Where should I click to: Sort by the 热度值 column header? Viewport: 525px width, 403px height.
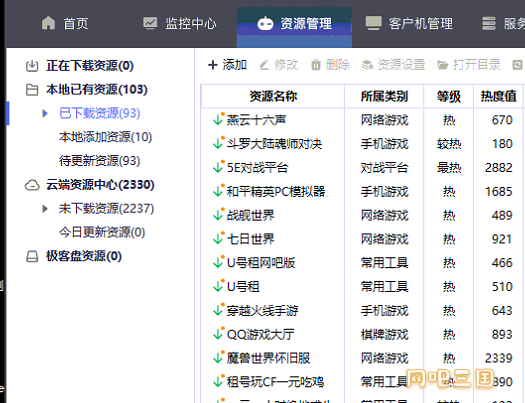click(x=499, y=96)
